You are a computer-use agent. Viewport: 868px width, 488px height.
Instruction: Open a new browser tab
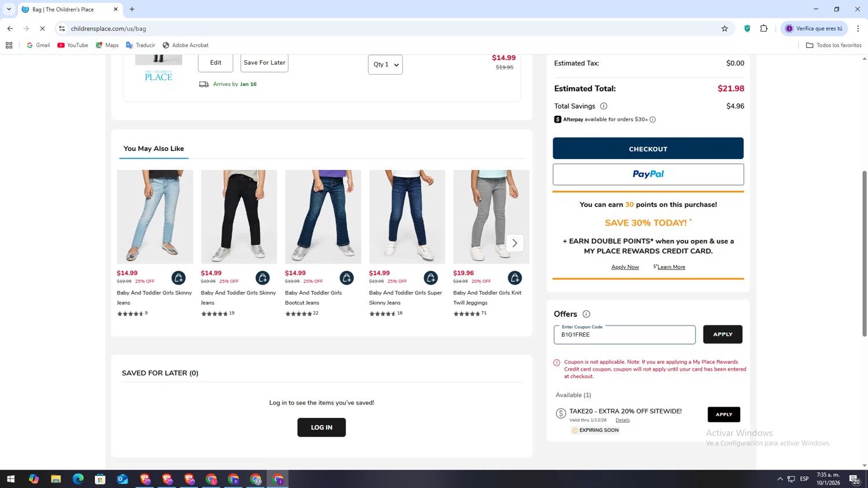pos(132,9)
